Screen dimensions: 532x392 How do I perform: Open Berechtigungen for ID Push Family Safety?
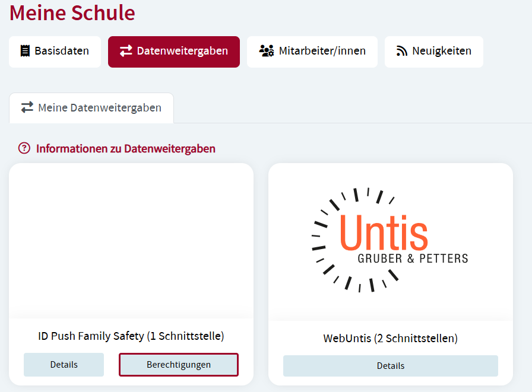tap(178, 364)
